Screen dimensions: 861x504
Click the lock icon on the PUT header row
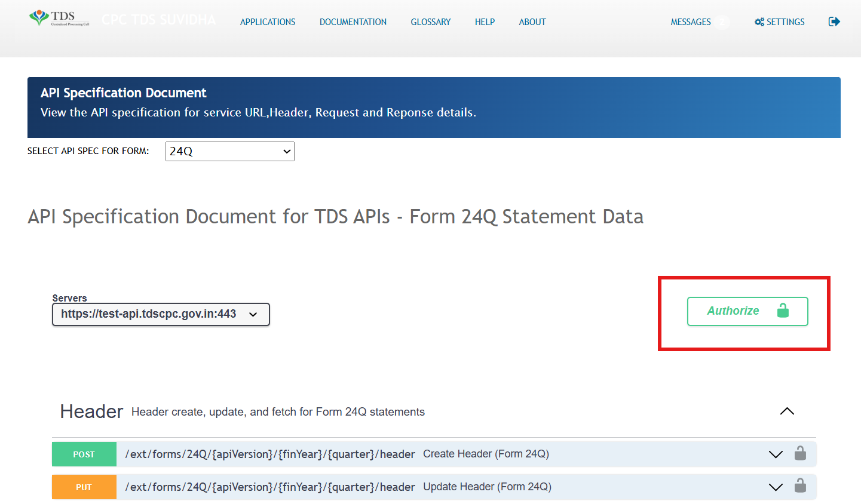coord(800,486)
